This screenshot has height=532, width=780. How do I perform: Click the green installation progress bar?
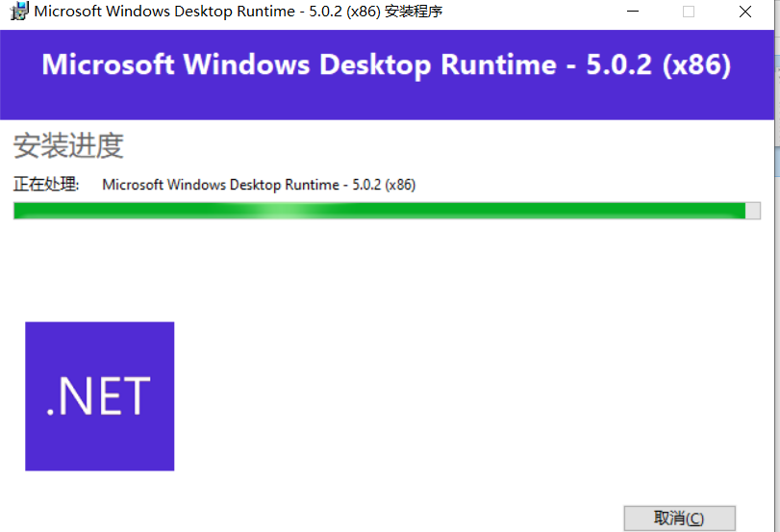click(x=387, y=211)
